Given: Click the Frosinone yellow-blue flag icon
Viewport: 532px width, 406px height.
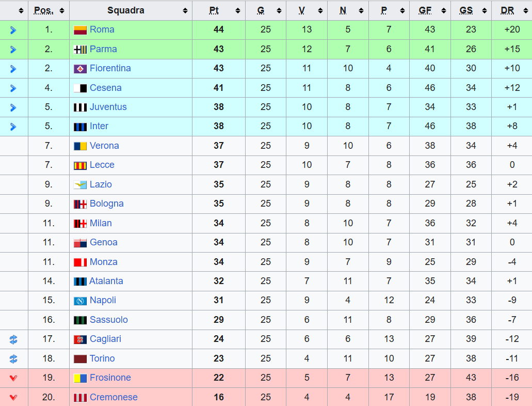Looking at the screenshot, I should (x=80, y=378).
